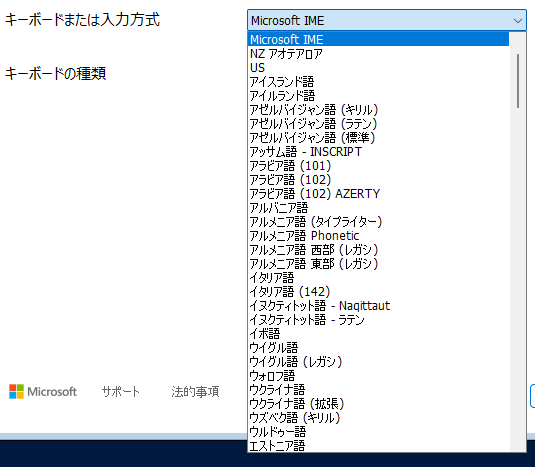Select イヌクティトット語 - ラテン

pyautogui.click(x=378, y=319)
